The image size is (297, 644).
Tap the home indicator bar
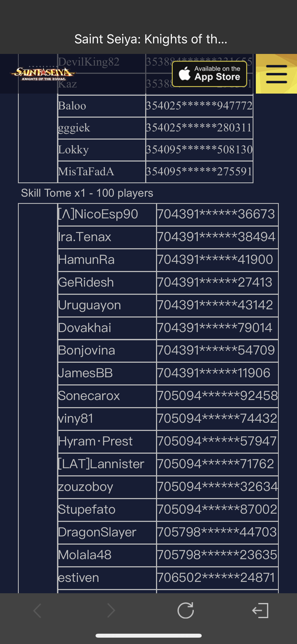pos(149,636)
